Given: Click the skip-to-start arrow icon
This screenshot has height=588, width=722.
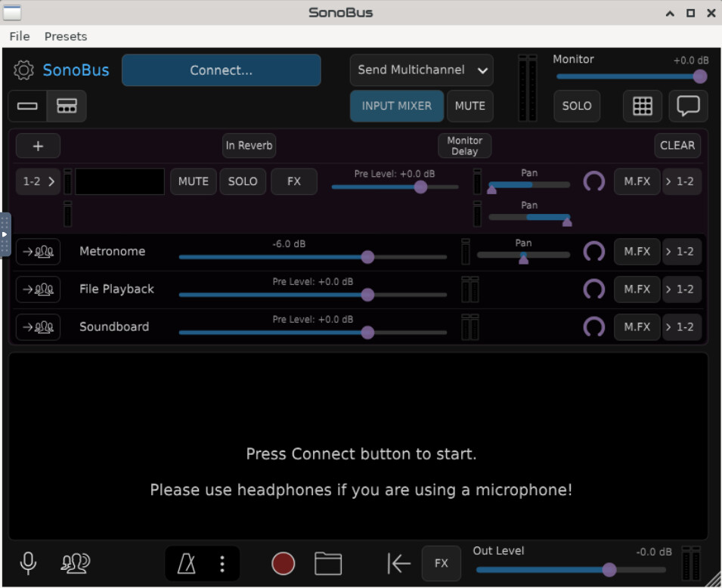Looking at the screenshot, I should (398, 563).
